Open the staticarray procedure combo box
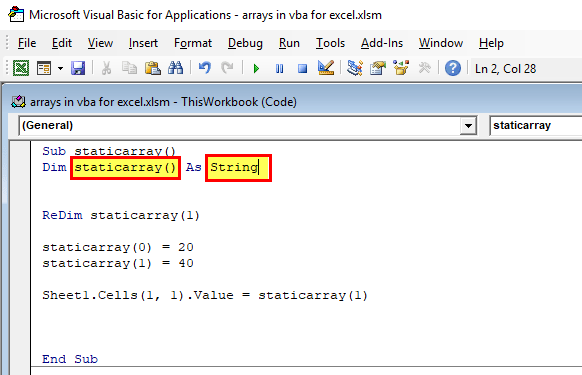 536,126
